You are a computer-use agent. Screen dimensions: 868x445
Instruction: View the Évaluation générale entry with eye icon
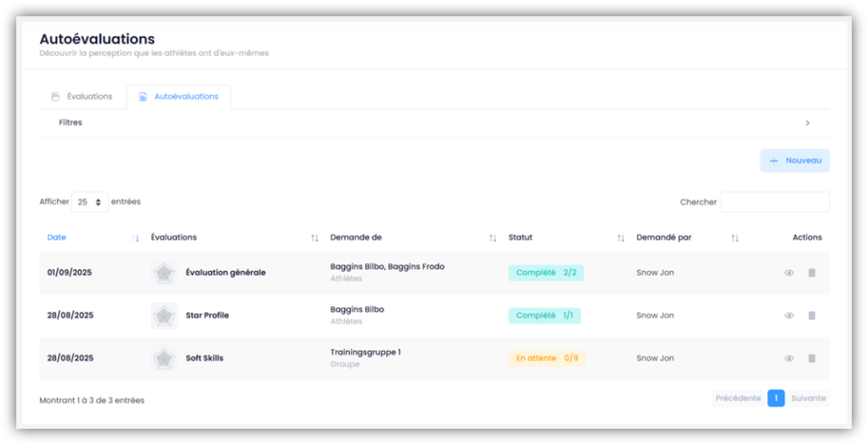tap(789, 273)
